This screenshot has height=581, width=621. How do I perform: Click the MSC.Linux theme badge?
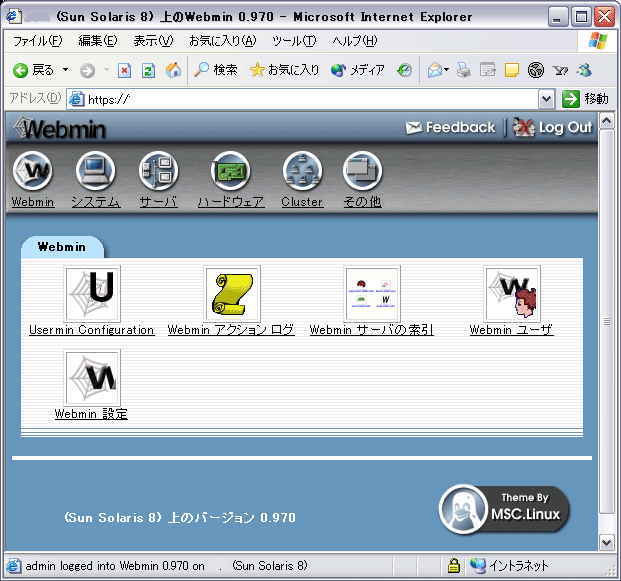[505, 509]
